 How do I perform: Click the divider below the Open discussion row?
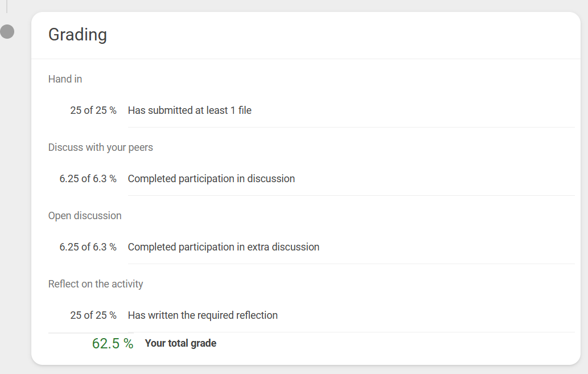(351, 264)
